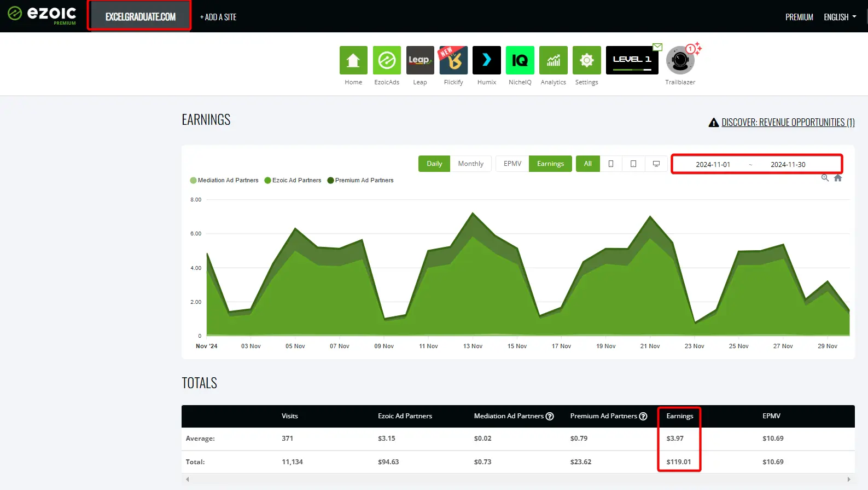
Task: Select the total earnings $119.01
Action: (x=679, y=462)
